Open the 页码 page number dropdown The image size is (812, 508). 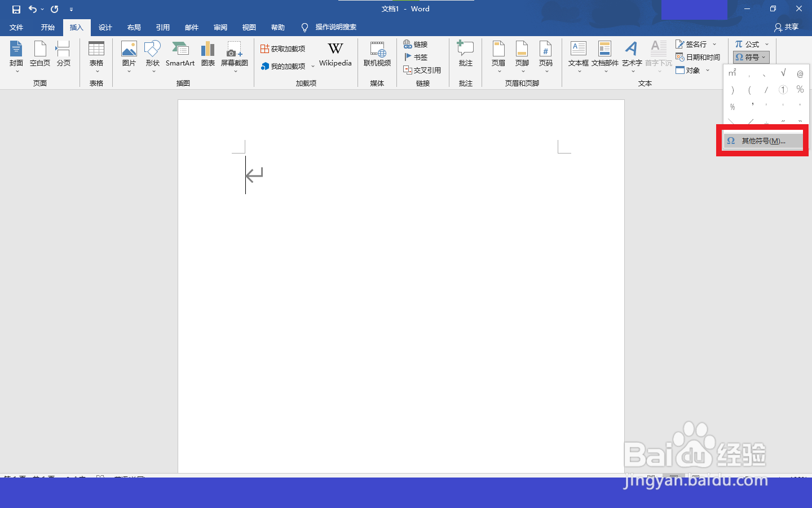pyautogui.click(x=546, y=56)
